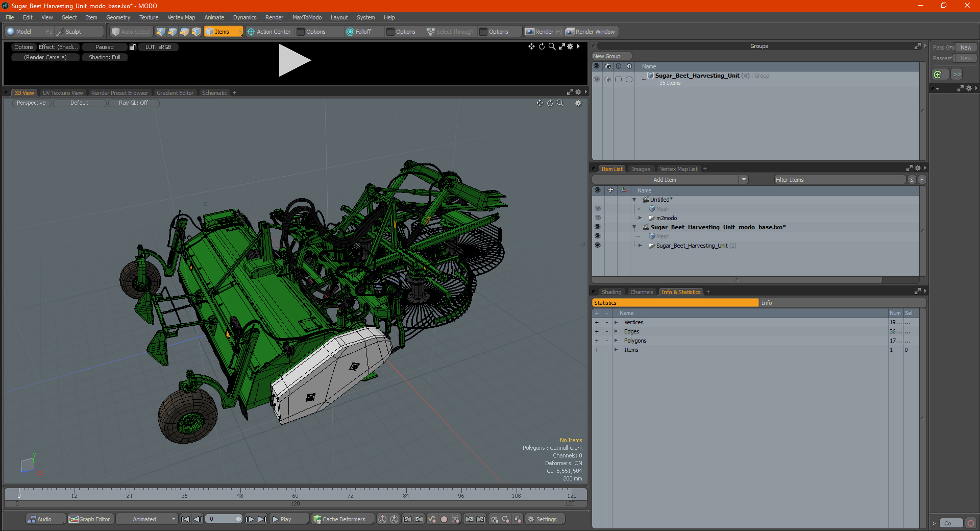
Task: Click the preview refresh rotate icon
Action: [542, 46]
